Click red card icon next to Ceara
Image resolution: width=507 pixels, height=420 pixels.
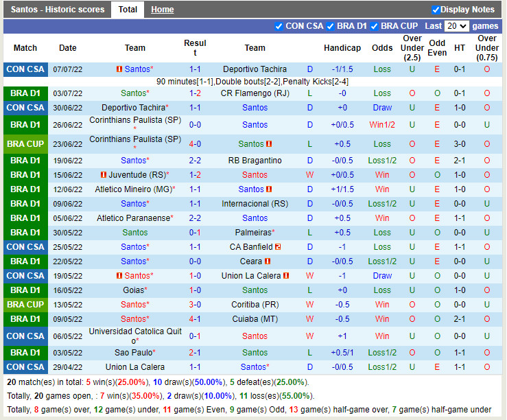pos(267,261)
